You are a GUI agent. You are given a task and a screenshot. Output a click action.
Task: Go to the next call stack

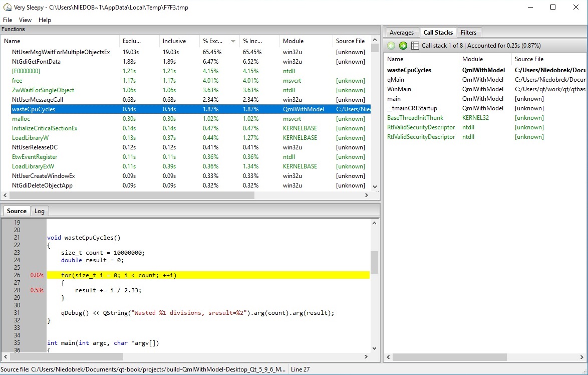403,46
